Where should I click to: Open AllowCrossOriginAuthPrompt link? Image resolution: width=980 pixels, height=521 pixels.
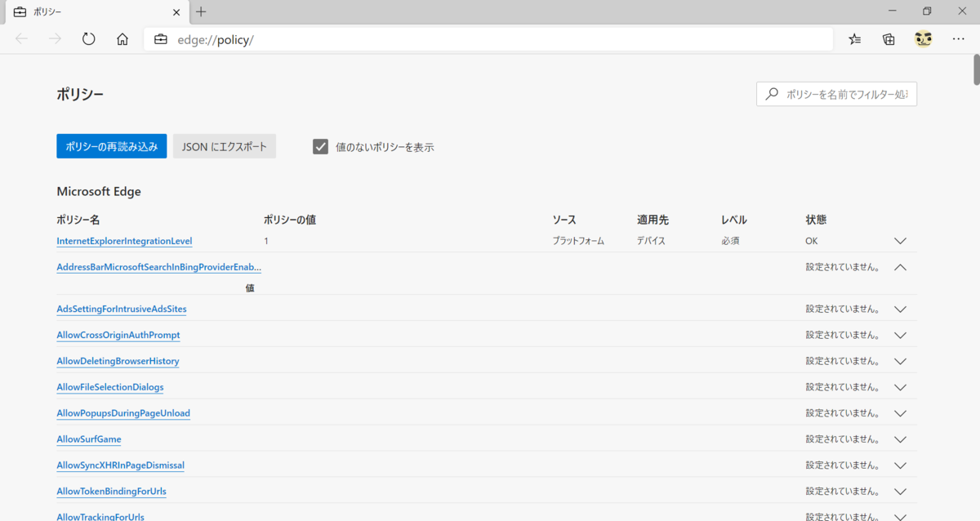tap(118, 335)
